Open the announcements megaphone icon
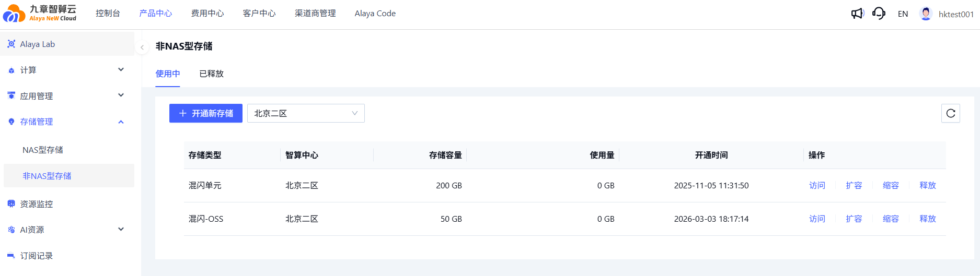The image size is (980, 276). click(857, 14)
